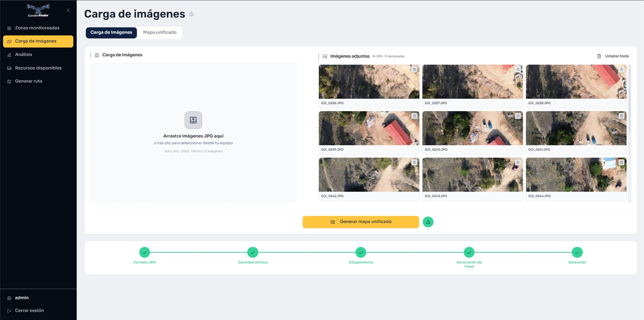
Task: Navigate to Recursos disponibles
Action: point(38,68)
